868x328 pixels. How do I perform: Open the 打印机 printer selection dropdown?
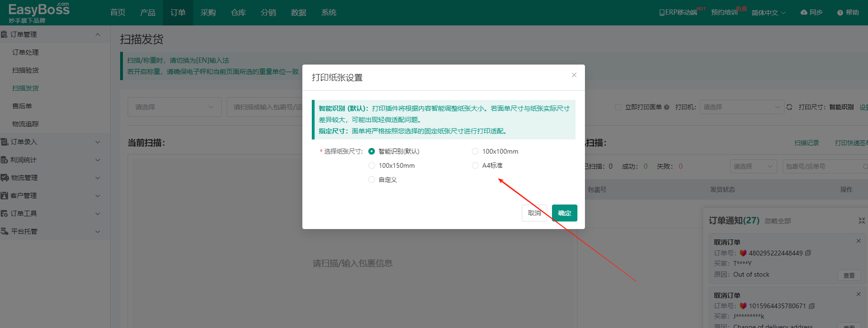(741, 107)
